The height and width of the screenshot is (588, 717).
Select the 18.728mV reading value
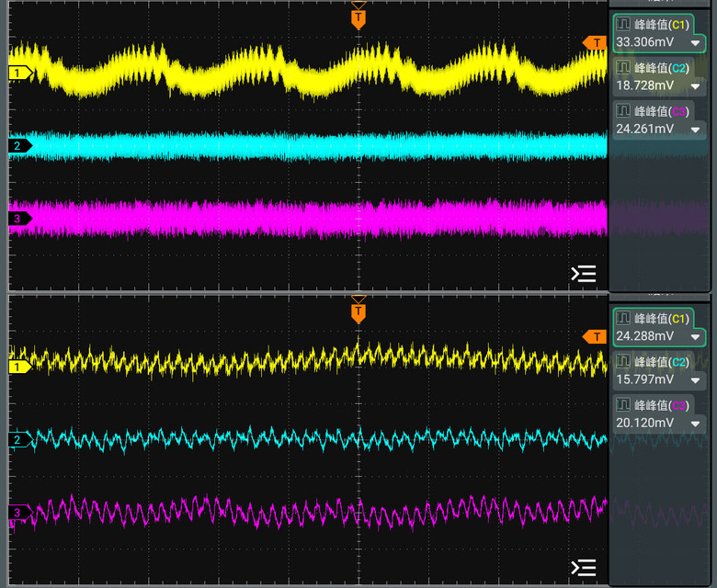tap(644, 85)
